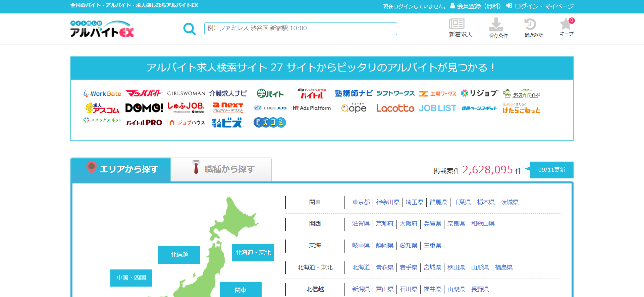Click the リジョブ logo
This screenshot has width=644, height=297.
(x=480, y=93)
